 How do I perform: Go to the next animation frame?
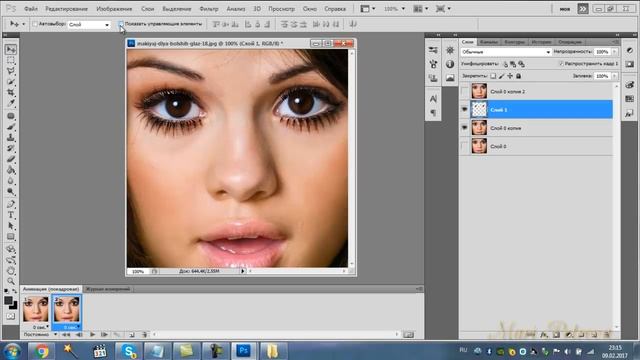point(104,334)
